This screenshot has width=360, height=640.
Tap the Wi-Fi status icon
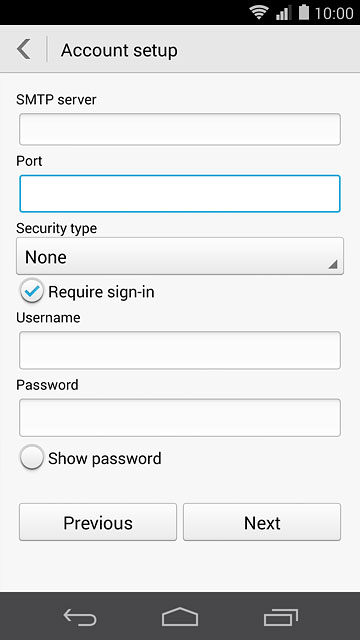click(x=259, y=13)
